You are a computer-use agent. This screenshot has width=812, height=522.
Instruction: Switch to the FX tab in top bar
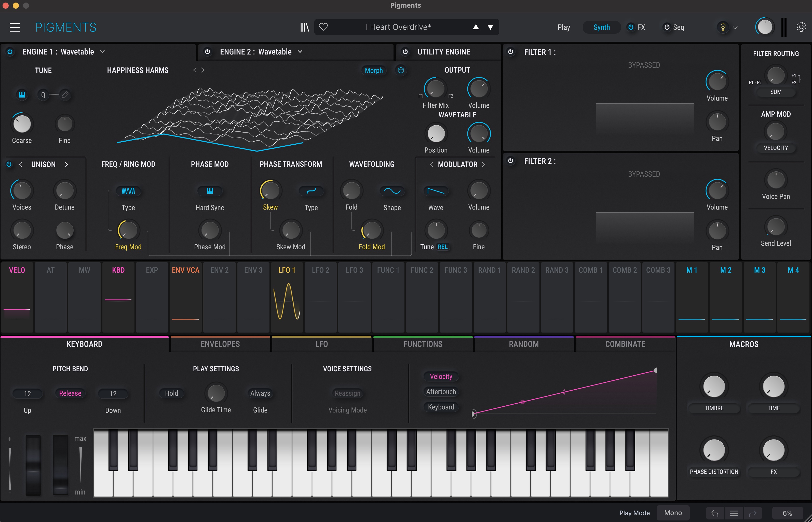click(641, 27)
